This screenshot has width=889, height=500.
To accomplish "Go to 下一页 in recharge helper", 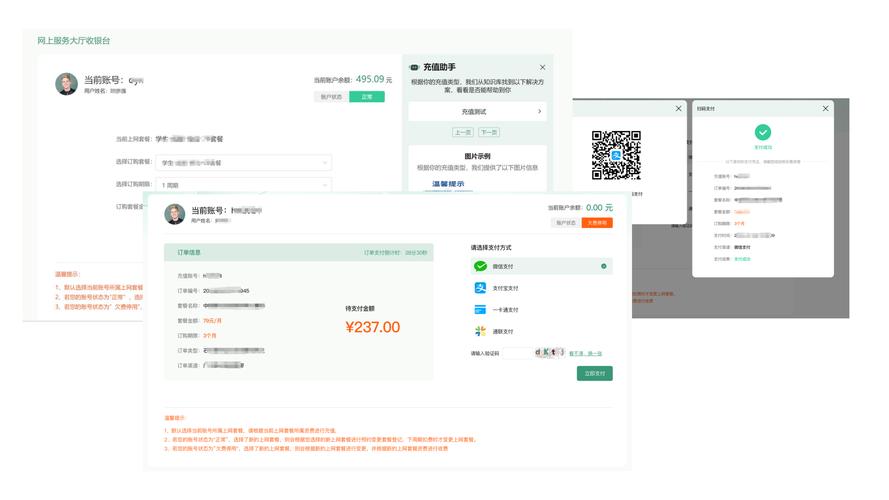I will coord(489,132).
